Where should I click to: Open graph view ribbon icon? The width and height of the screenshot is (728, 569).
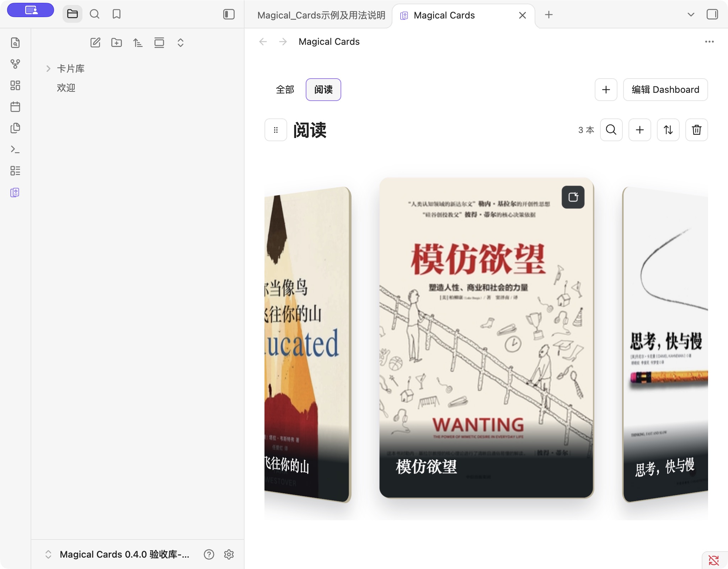(15, 64)
